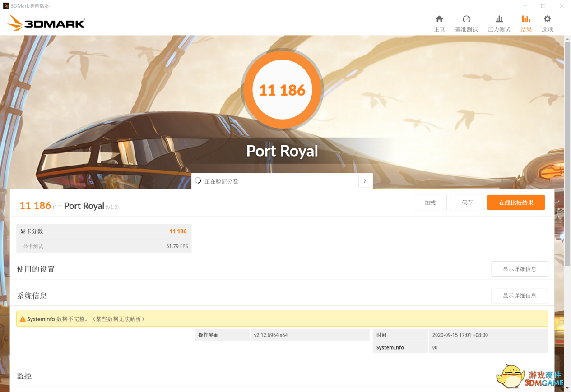Open the 基准测试 benchmark gauge icon

coord(466,19)
